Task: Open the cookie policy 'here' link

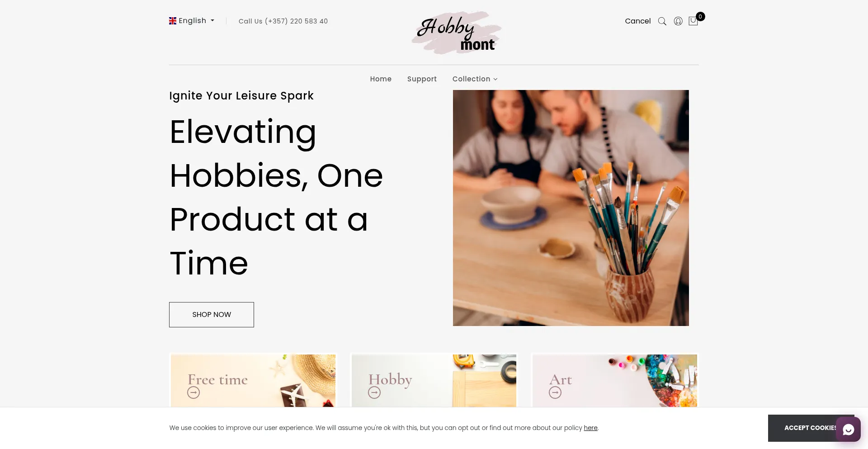Action: (590, 428)
